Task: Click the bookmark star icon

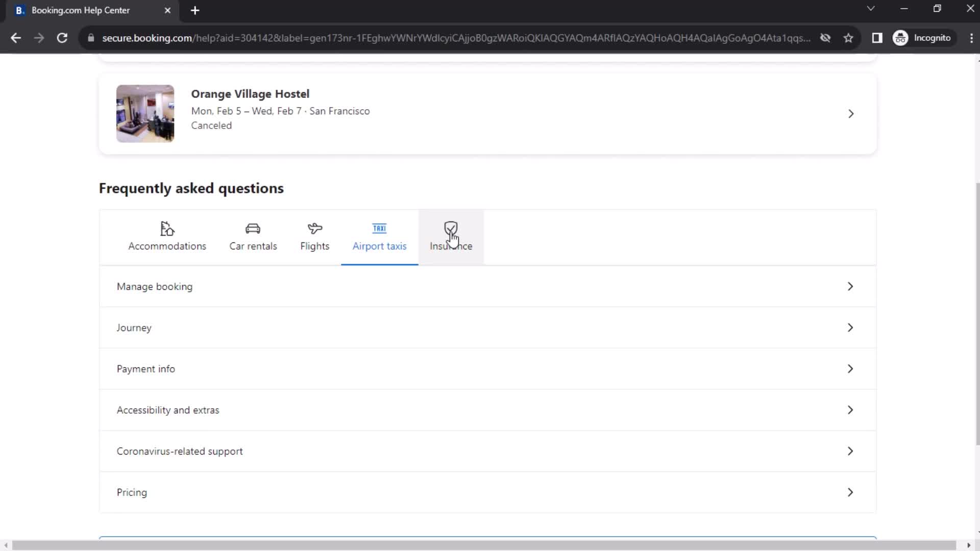Action: (849, 38)
